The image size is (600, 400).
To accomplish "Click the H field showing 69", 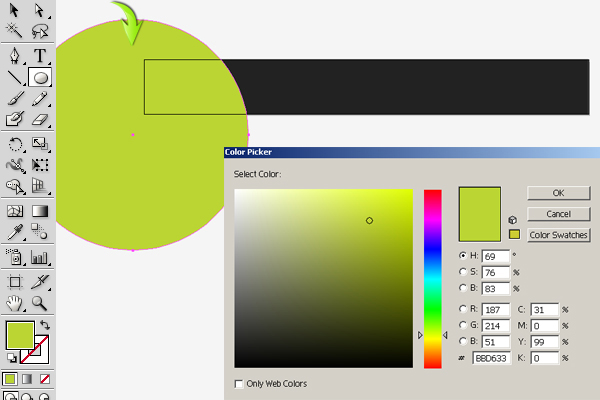I will pyautogui.click(x=496, y=256).
